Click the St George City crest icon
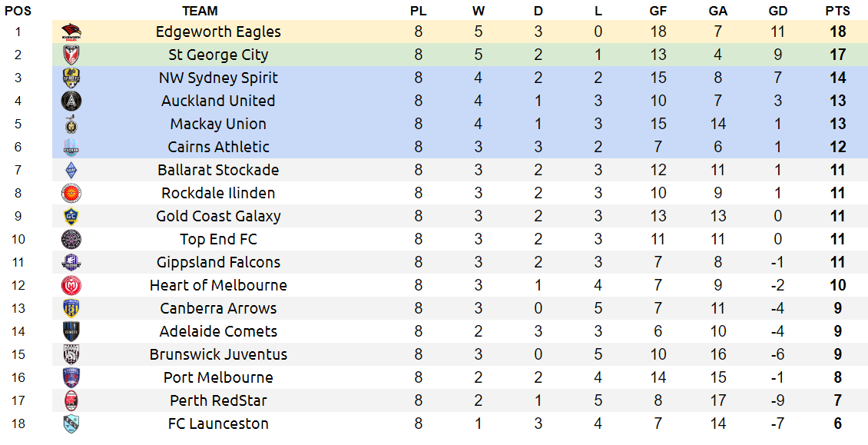This screenshot has height=445, width=868. pyautogui.click(x=71, y=55)
